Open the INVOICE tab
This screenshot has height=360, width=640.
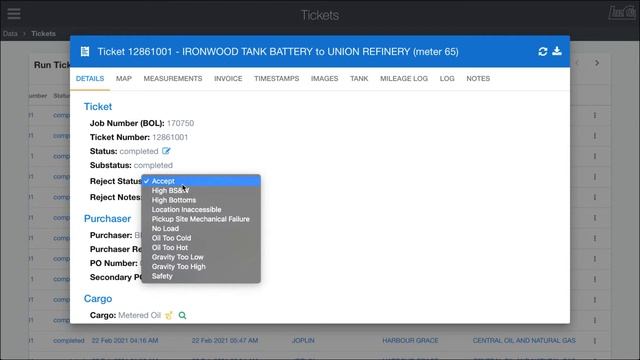pos(228,78)
